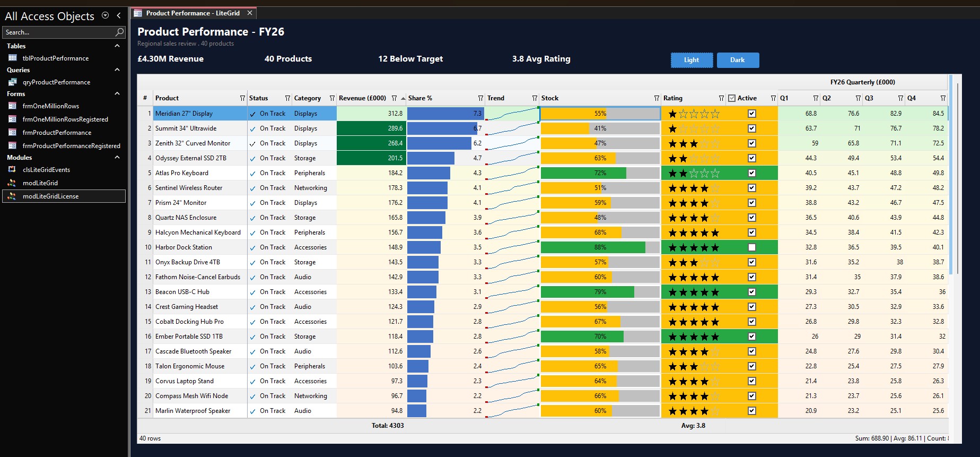Collapse the Modules group in navigation pane
The image size is (980, 457).
coord(117,158)
